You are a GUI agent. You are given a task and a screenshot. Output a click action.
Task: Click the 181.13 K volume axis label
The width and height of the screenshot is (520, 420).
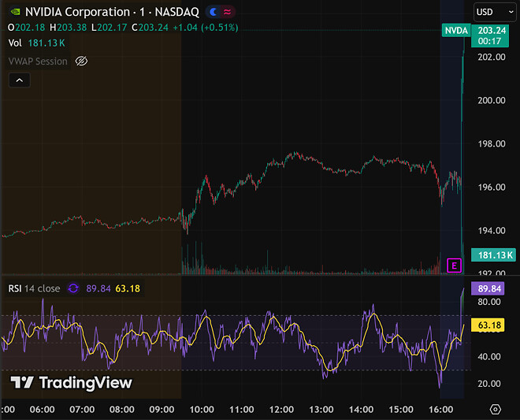[493, 255]
